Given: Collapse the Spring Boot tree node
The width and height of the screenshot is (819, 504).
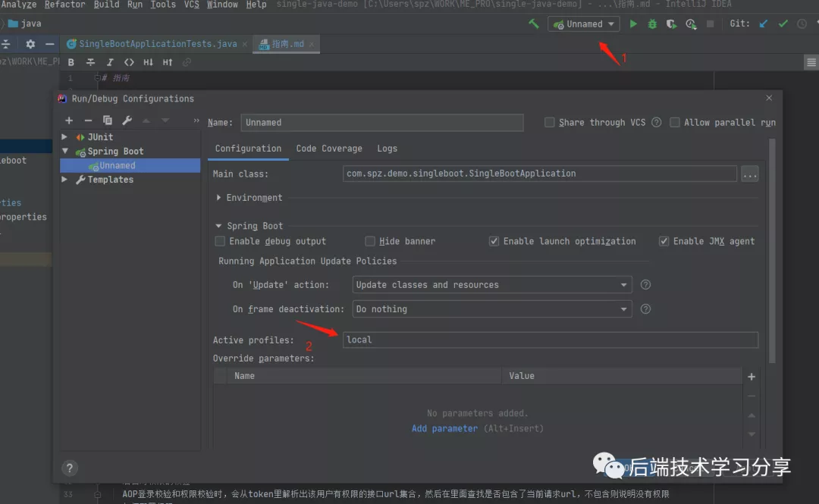Looking at the screenshot, I should pyautogui.click(x=65, y=151).
